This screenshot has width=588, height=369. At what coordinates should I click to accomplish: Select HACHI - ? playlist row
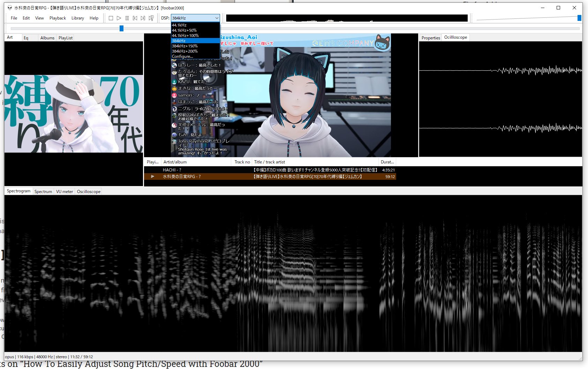[270, 170]
